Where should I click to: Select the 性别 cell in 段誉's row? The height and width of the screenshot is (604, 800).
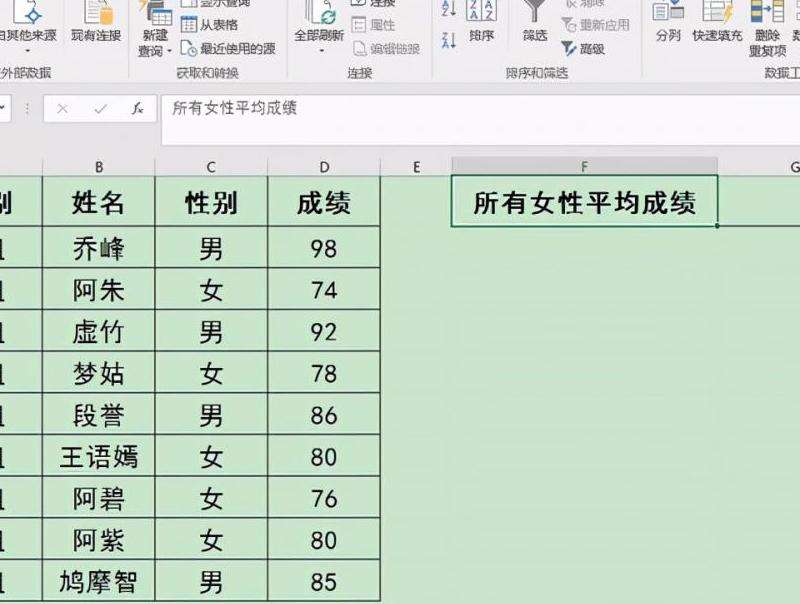point(211,415)
